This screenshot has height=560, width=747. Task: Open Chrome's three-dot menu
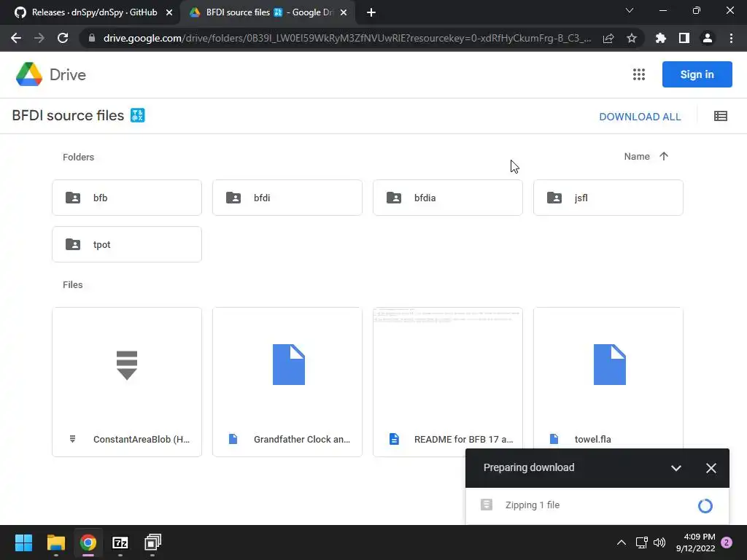coord(731,38)
